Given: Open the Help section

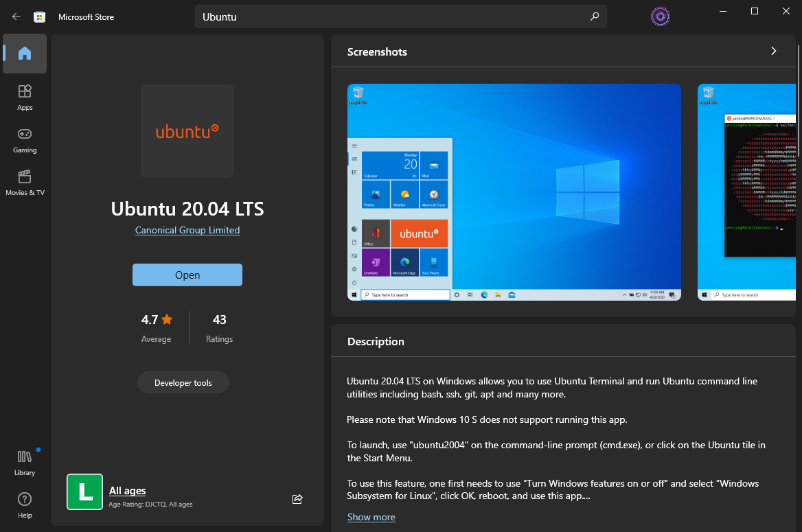Looking at the screenshot, I should tap(25, 505).
